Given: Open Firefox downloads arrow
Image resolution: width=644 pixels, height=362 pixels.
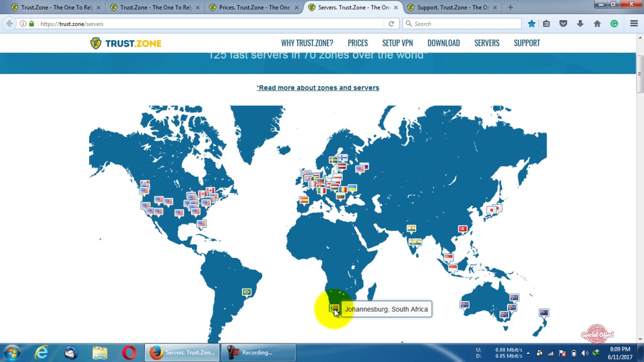Looking at the screenshot, I should 580,24.
